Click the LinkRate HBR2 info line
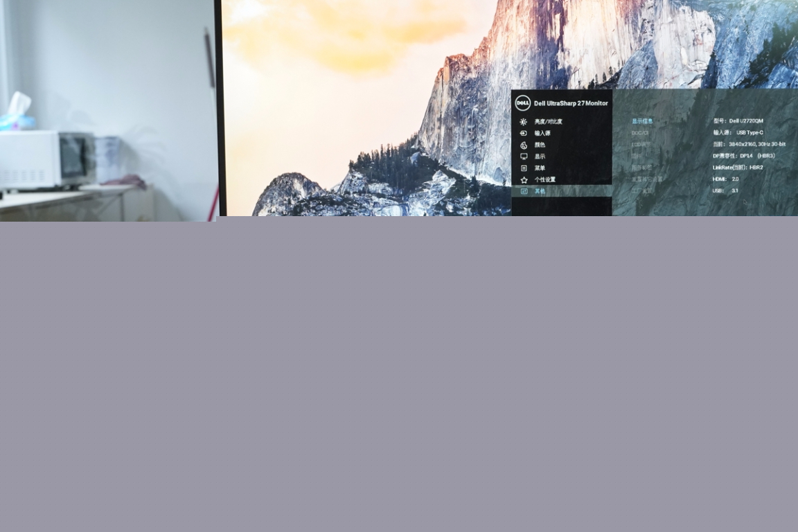The width and height of the screenshot is (798, 532). pyautogui.click(x=738, y=168)
